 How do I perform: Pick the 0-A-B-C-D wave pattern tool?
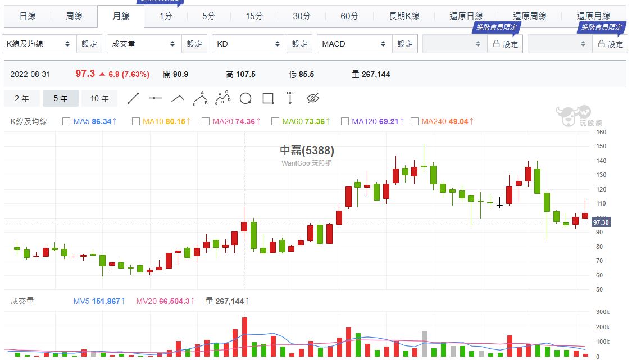click(223, 99)
